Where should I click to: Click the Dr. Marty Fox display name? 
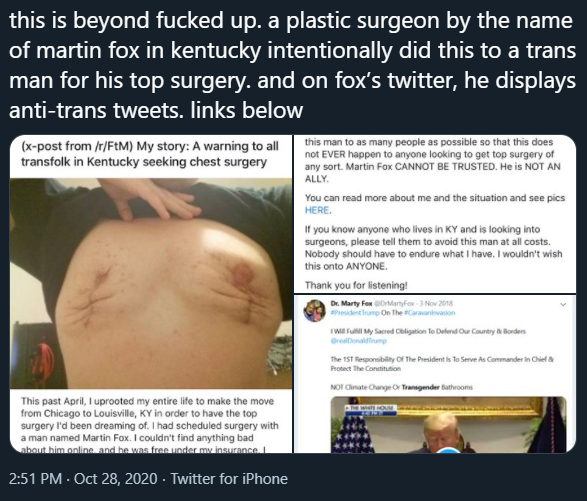coord(351,303)
